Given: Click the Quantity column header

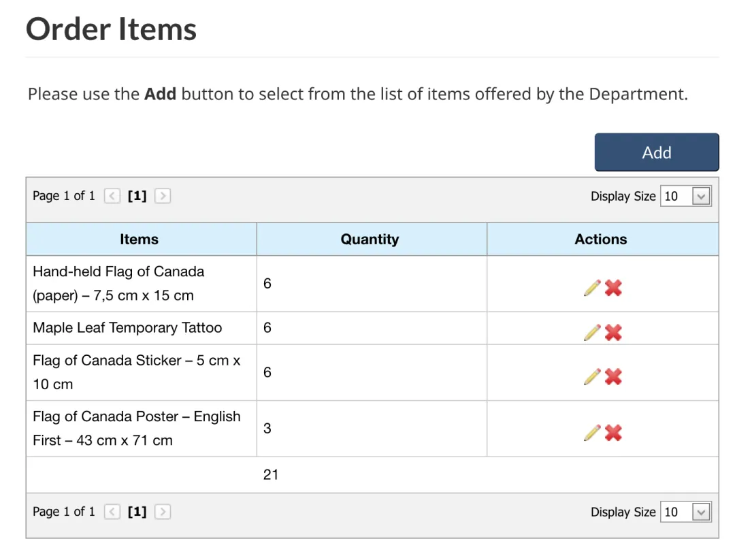Looking at the screenshot, I should 370,240.
